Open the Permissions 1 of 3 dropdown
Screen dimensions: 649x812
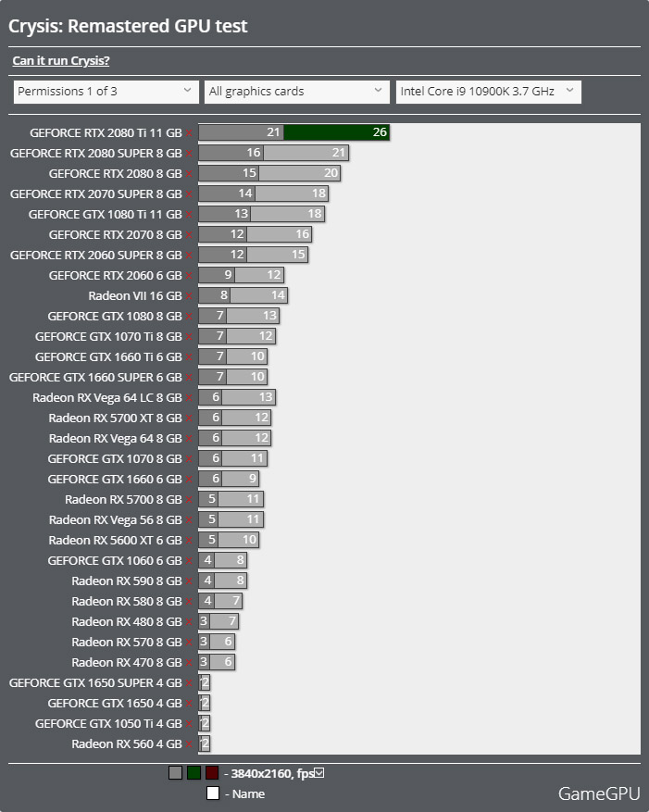coord(106,92)
